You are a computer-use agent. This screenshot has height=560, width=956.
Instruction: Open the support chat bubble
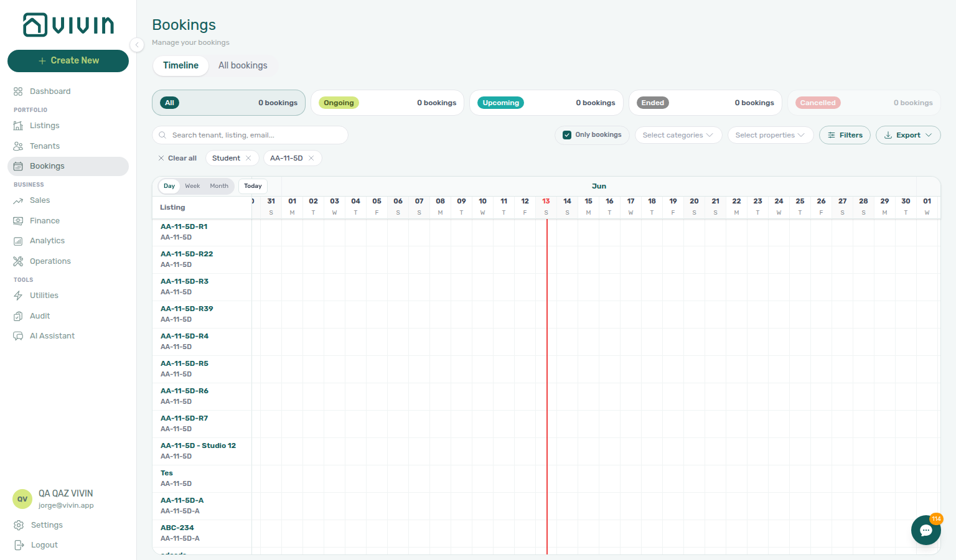pyautogui.click(x=926, y=530)
